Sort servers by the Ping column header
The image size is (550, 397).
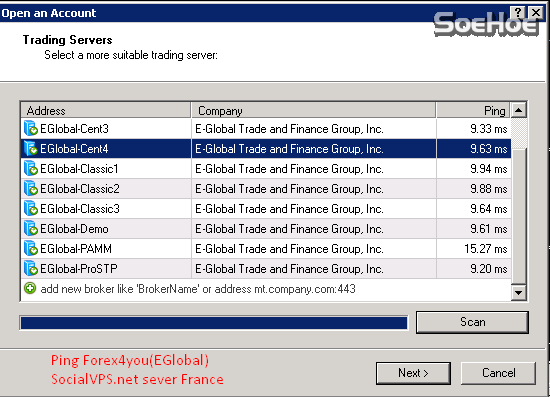[x=473, y=110]
